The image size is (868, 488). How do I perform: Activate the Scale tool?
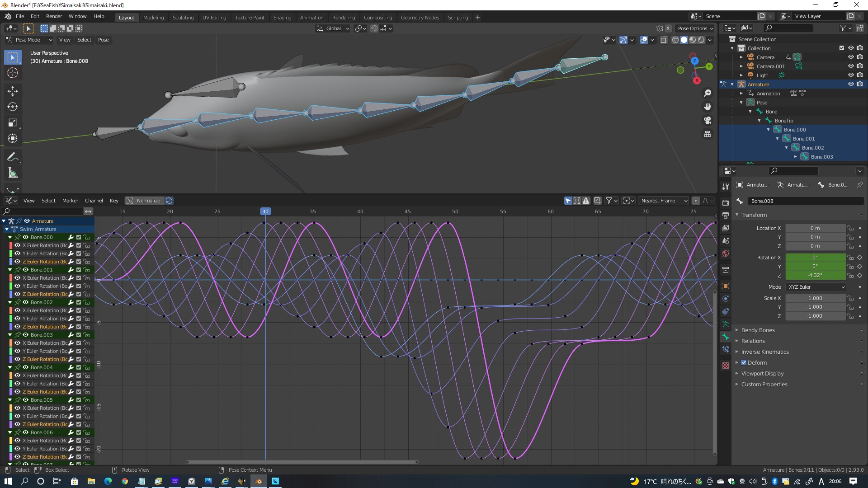click(13, 122)
